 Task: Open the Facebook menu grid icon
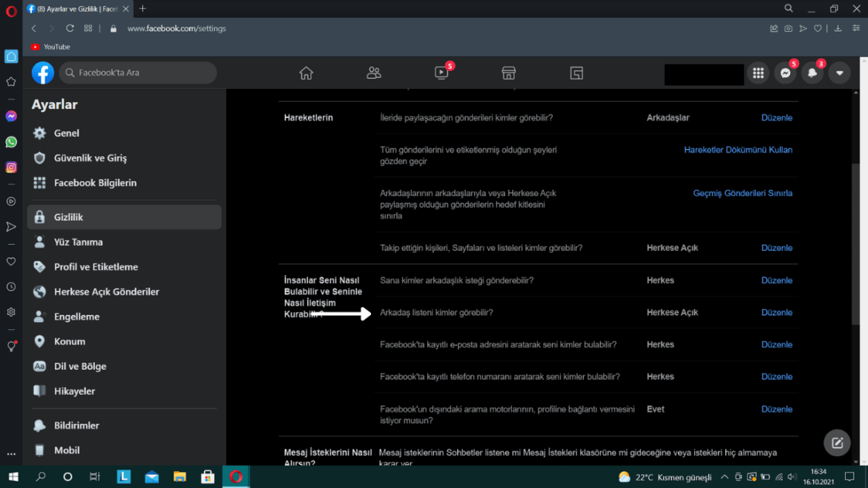coord(757,73)
